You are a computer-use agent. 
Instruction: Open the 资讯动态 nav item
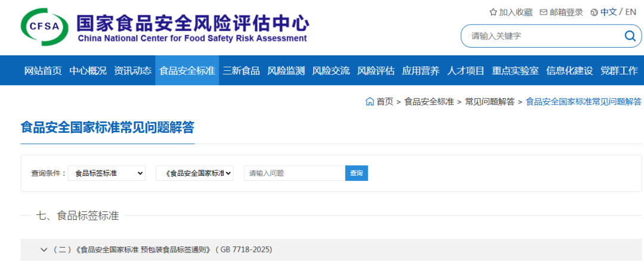(132, 70)
